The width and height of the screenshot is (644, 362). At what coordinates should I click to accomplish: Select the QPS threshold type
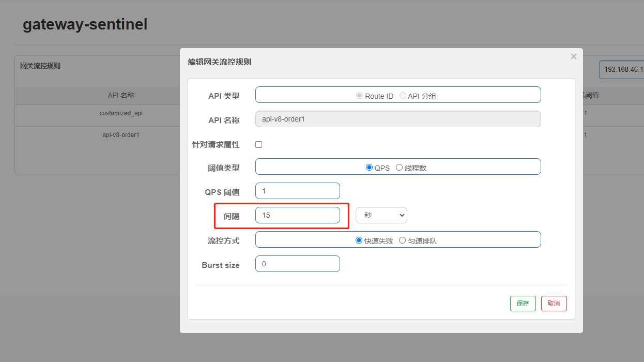click(x=370, y=167)
